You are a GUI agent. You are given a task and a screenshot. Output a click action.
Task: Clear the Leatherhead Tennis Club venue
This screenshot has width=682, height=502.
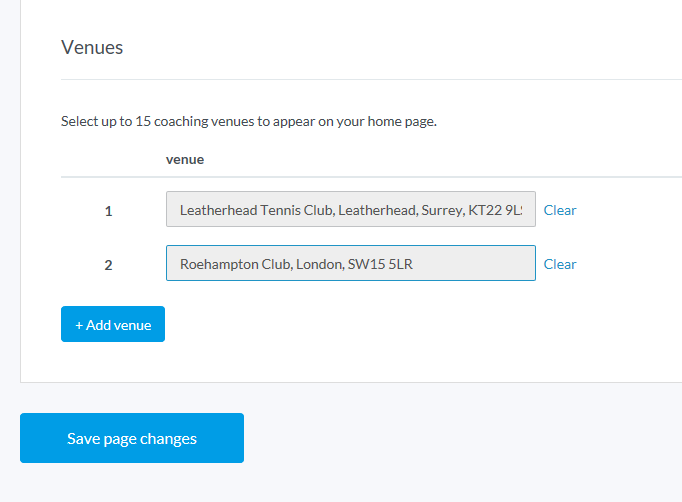(x=560, y=210)
